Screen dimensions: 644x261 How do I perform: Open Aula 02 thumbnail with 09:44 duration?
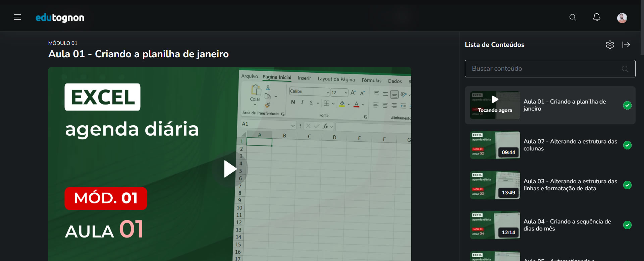pyautogui.click(x=495, y=145)
